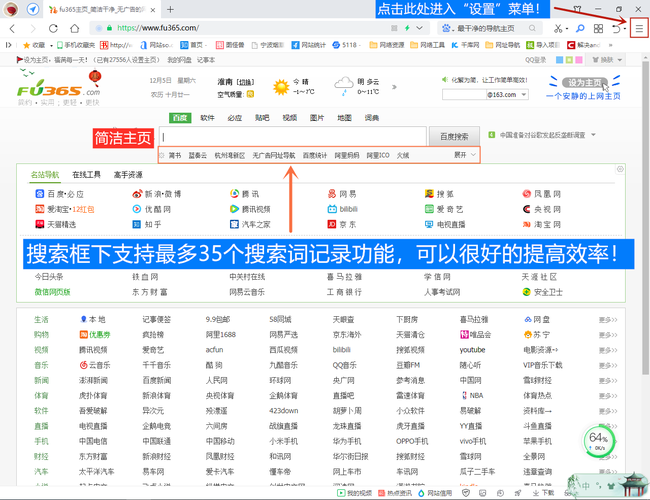Screen dimensions: 650x500
Task: Show more bookmarks with the double chevron
Action: [611, 45]
